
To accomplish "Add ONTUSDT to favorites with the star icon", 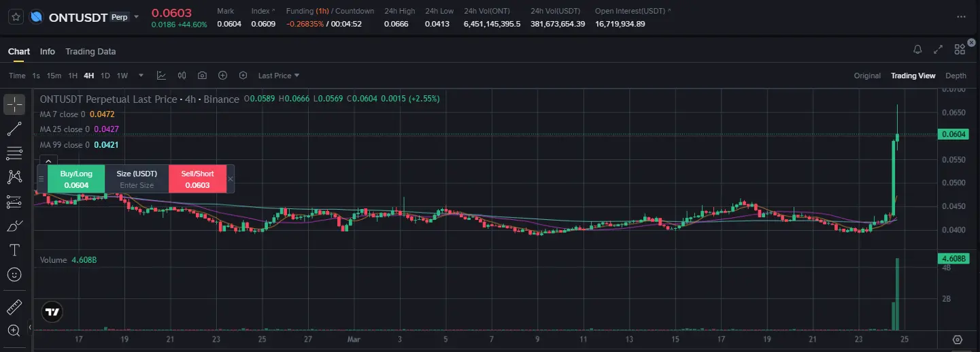I will (x=15, y=16).
